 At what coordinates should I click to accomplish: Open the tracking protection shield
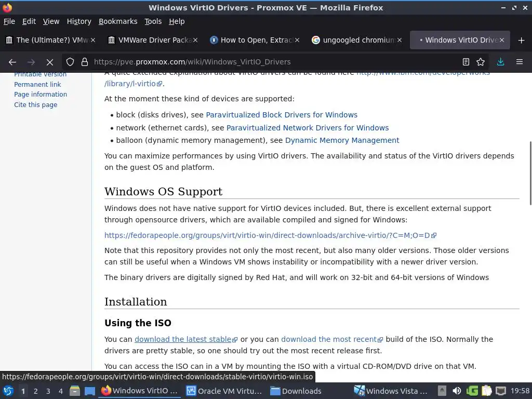(70, 62)
